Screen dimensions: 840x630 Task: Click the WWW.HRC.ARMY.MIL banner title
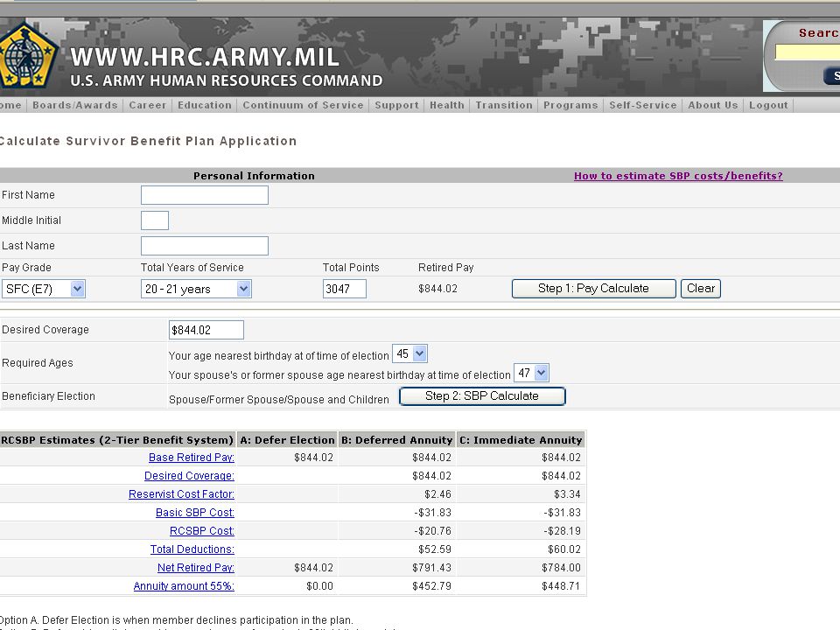coord(205,58)
